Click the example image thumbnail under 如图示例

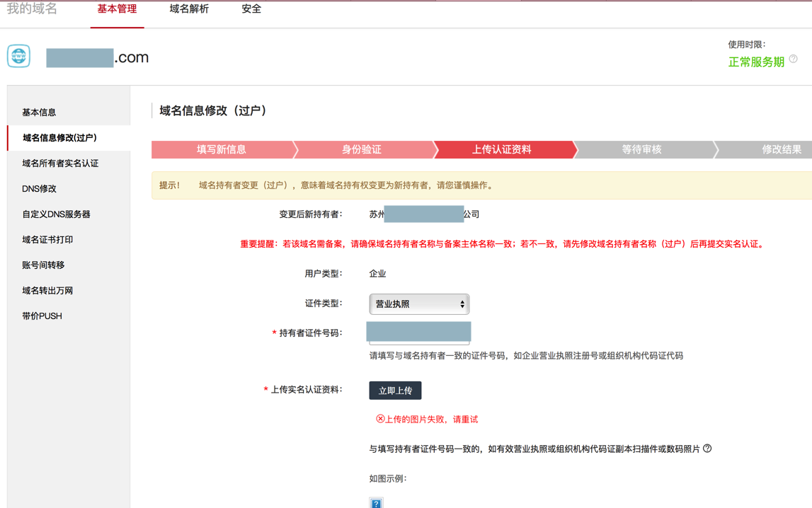(x=377, y=503)
